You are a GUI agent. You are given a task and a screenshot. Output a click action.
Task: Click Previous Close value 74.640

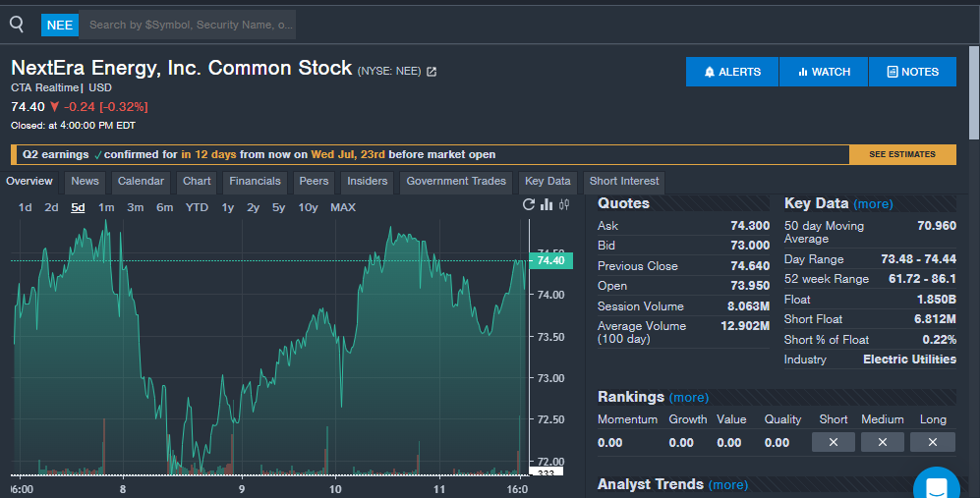pos(750,266)
